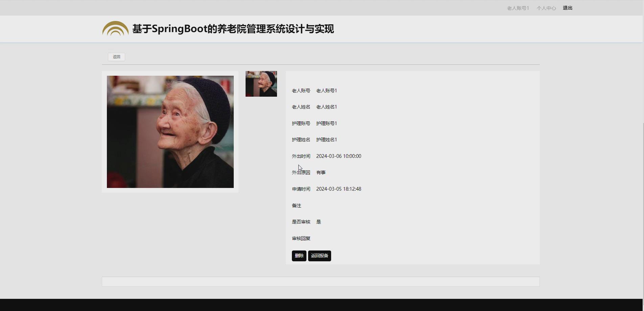Open the 个人中心 personal center
644x311 pixels.
tap(546, 7)
